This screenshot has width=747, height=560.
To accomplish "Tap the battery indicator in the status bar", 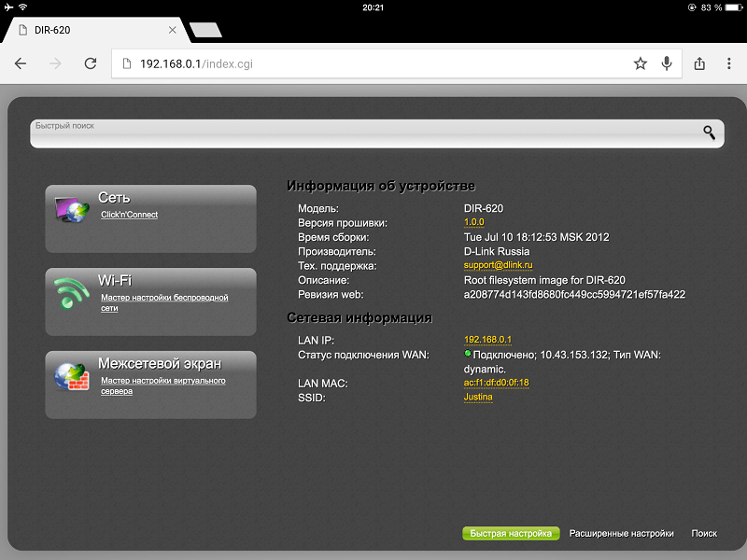I will point(734,7).
